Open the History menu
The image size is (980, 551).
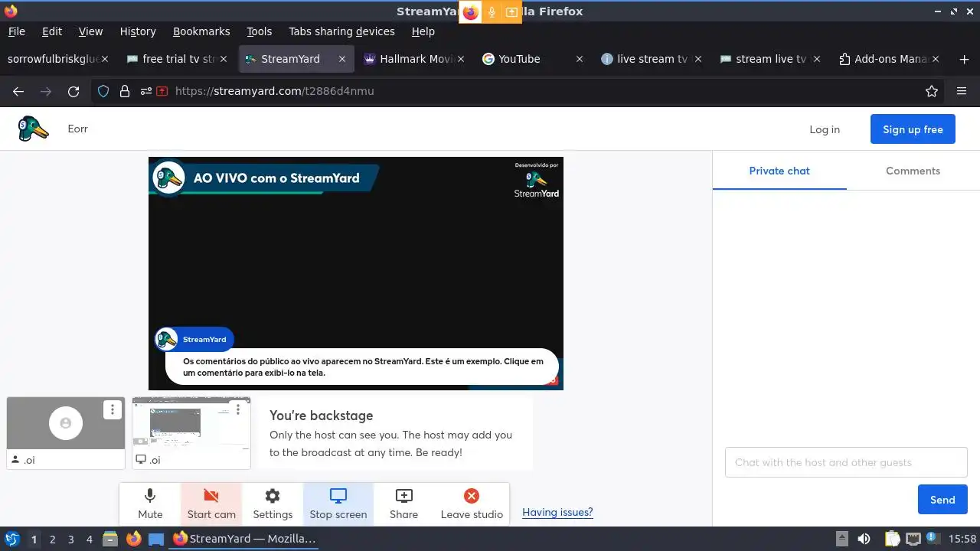[138, 31]
